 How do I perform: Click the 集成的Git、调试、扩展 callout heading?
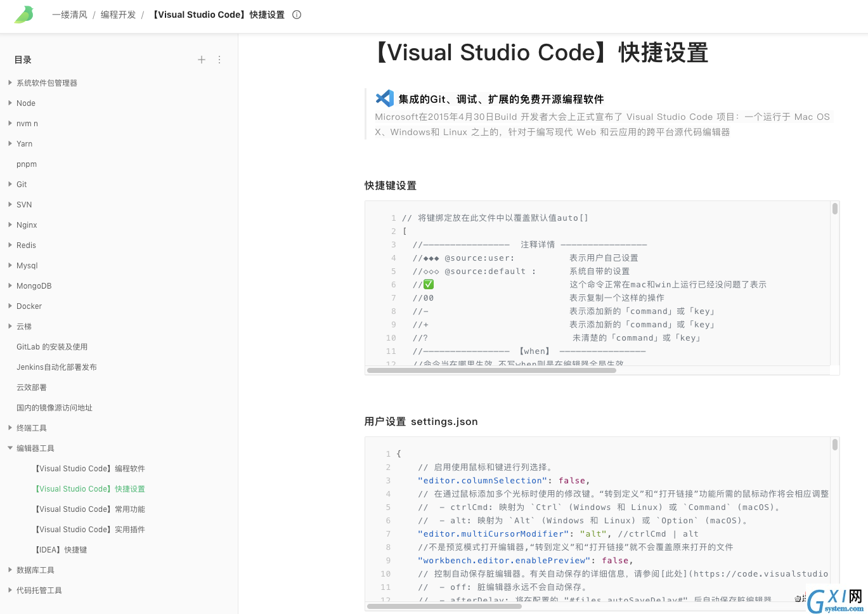tap(501, 99)
